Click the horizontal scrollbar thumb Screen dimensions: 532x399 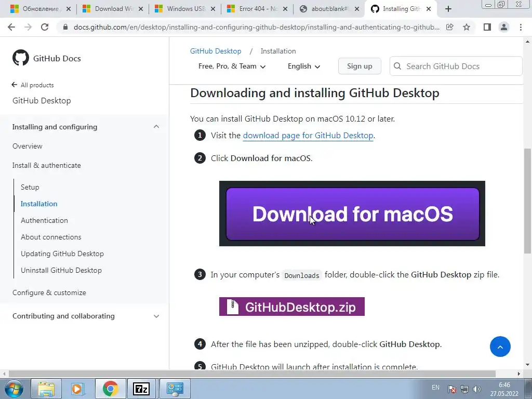pyautogui.click(x=252, y=374)
